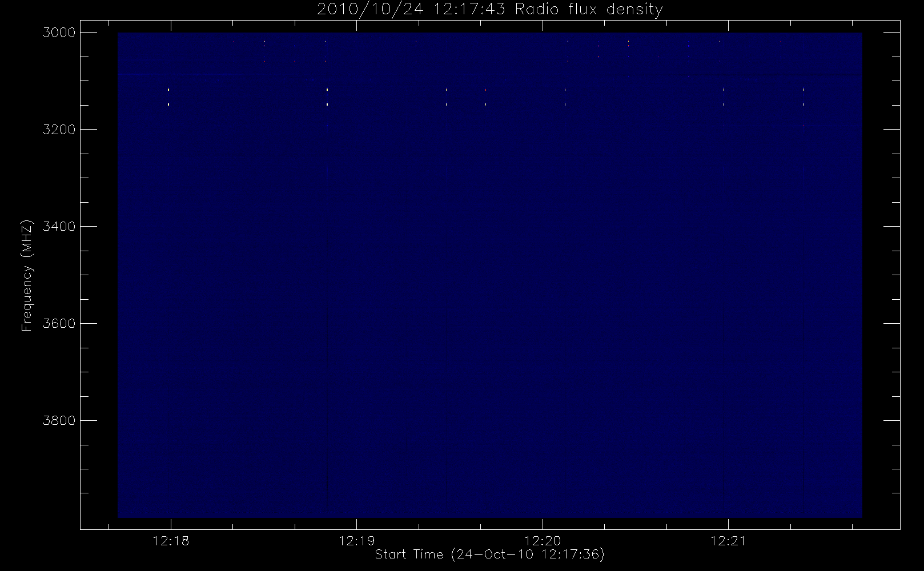
Task: Select the 3800 frequency axis label
Action: point(59,421)
